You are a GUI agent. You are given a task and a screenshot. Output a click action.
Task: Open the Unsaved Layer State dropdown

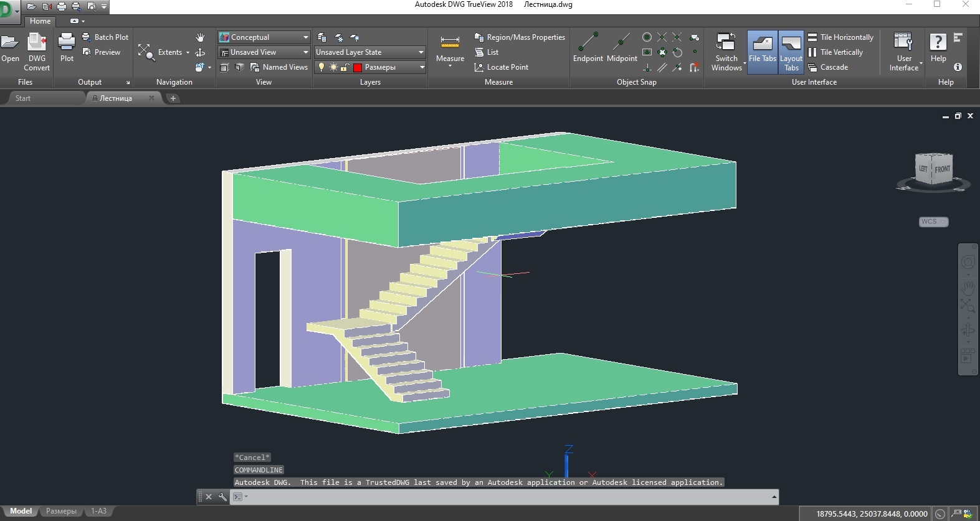pos(421,52)
